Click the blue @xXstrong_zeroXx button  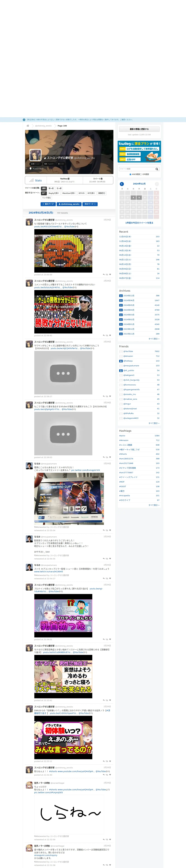[x=69, y=204]
